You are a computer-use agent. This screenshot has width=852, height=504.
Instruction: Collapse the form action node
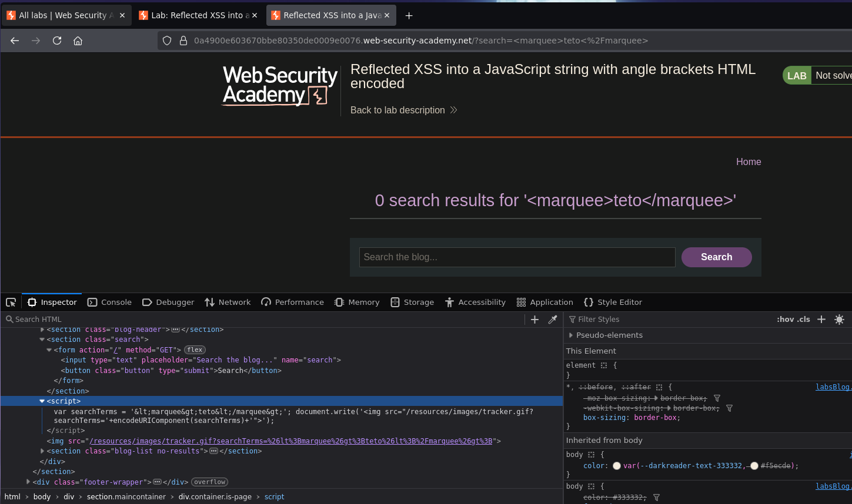[49, 350]
